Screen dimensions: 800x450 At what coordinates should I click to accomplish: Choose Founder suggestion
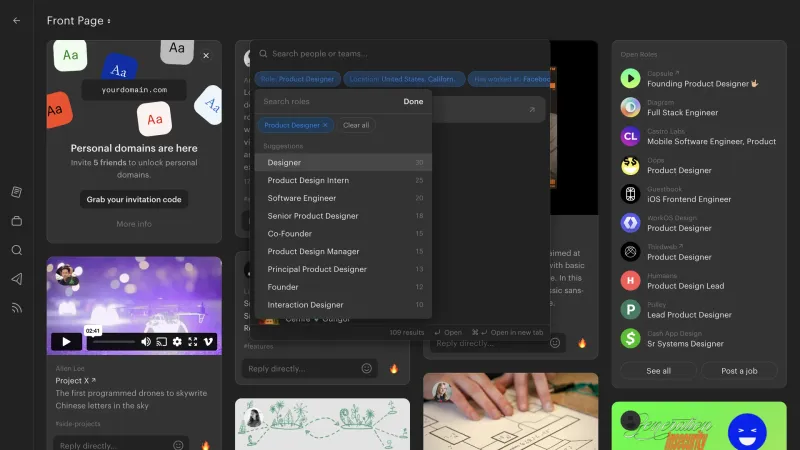pyautogui.click(x=343, y=287)
